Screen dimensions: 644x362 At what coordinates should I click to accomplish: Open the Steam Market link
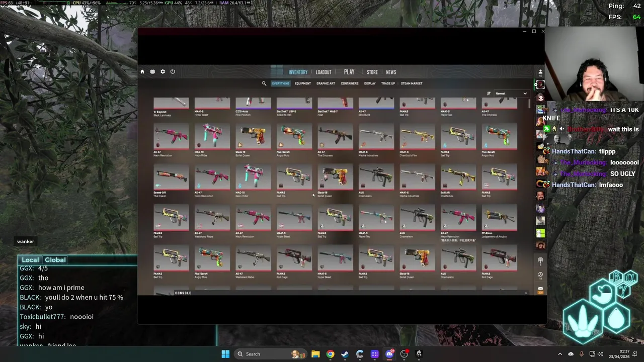[x=412, y=83]
